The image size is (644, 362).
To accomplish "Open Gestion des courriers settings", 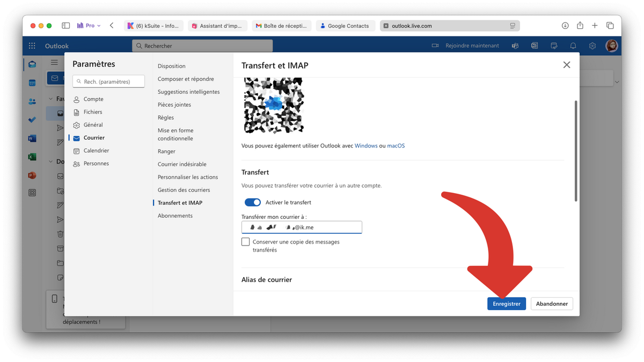I will coord(184,190).
